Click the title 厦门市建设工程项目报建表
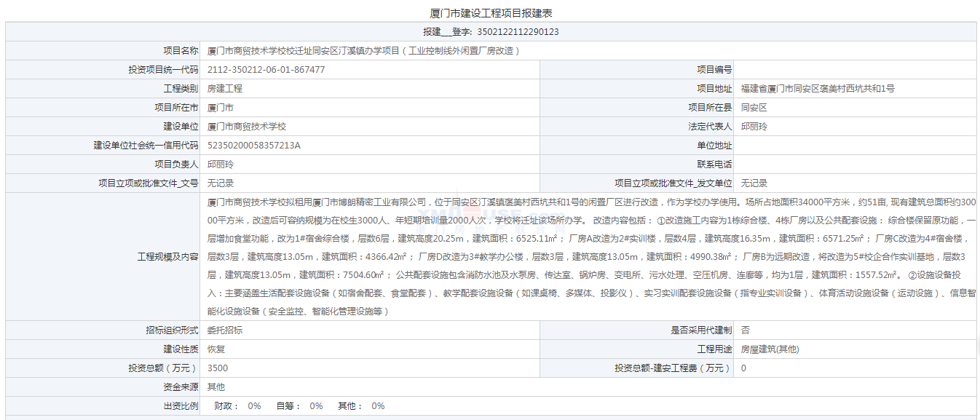This screenshot has width=980, height=420. click(x=491, y=14)
